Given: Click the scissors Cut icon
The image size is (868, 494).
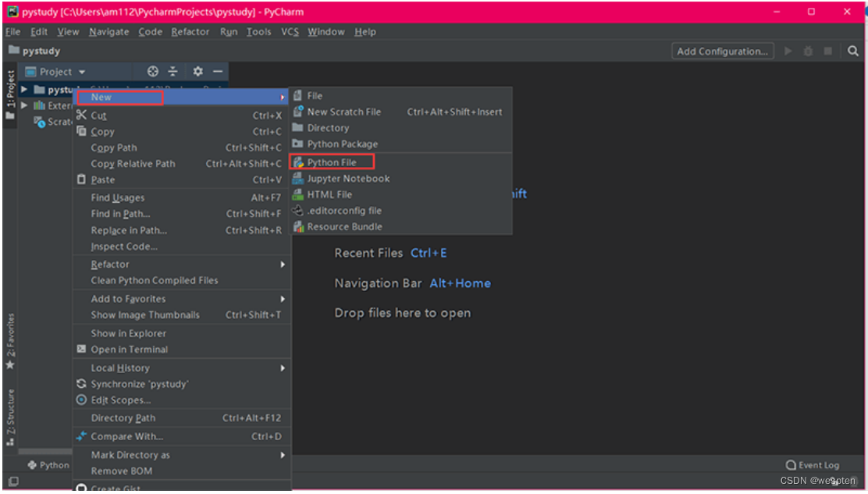Looking at the screenshot, I should pos(81,115).
